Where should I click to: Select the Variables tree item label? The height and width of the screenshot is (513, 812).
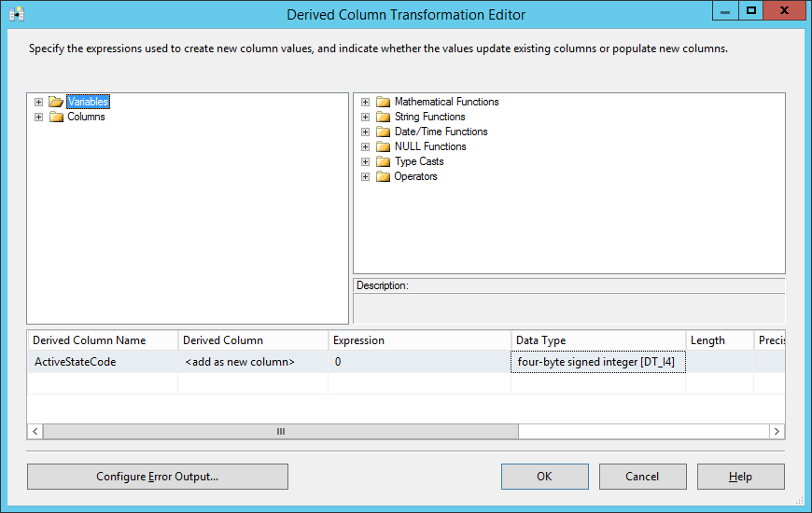click(88, 102)
